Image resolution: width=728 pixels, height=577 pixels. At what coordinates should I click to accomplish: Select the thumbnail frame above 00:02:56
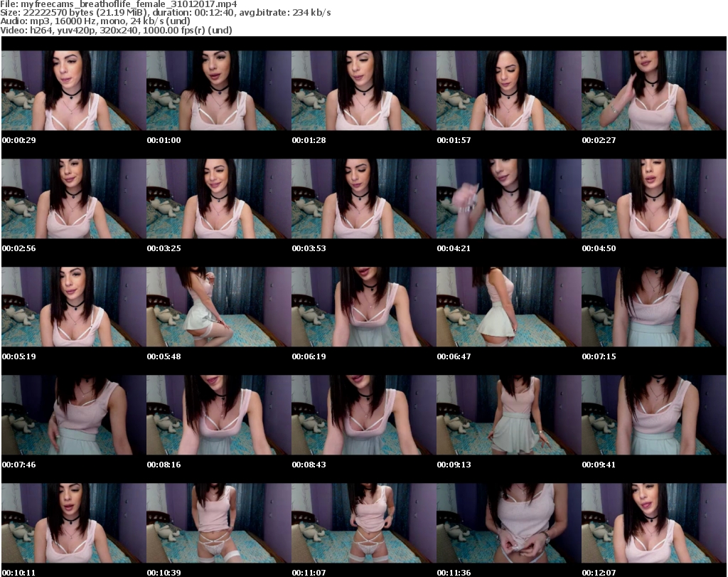click(73, 198)
